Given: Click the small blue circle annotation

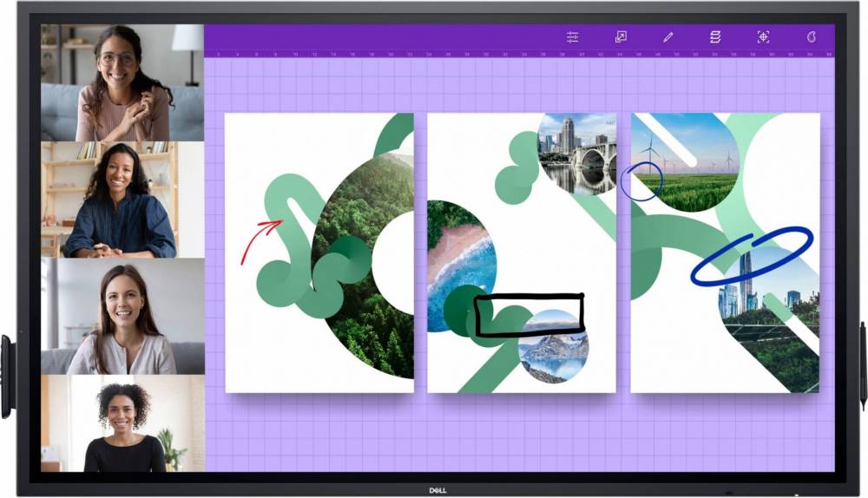Looking at the screenshot, I should pos(641,181).
